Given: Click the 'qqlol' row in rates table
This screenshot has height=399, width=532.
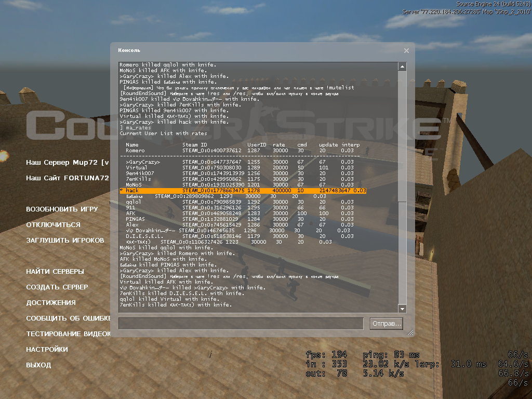Looking at the screenshot, I should click(240, 202).
